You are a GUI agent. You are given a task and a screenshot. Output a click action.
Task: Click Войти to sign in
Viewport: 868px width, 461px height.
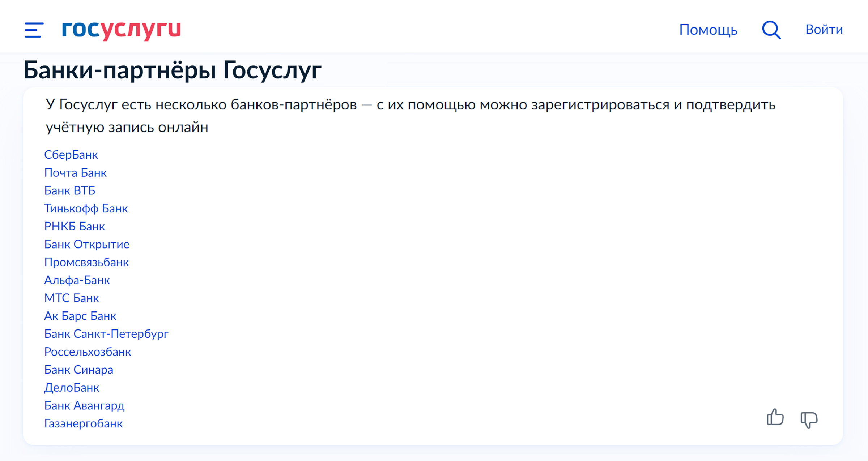824,30
